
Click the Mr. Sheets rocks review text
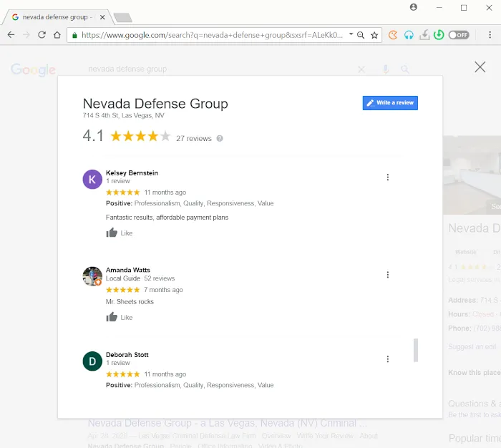pyautogui.click(x=130, y=302)
